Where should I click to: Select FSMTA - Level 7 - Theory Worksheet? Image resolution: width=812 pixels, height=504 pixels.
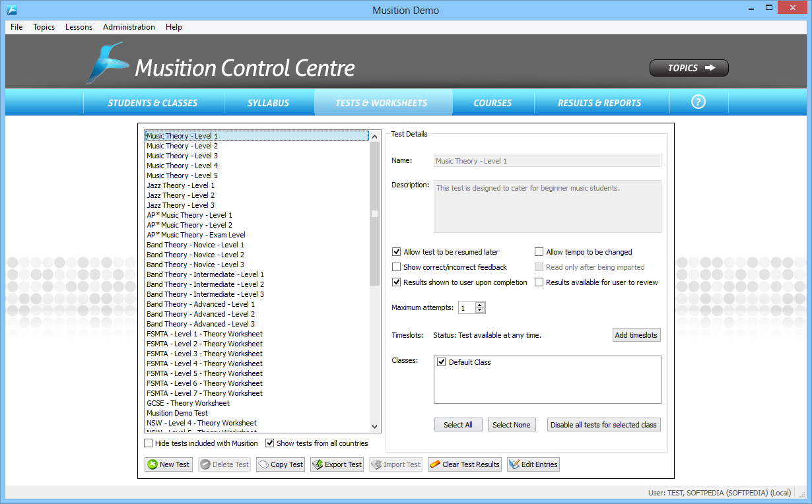point(257,393)
